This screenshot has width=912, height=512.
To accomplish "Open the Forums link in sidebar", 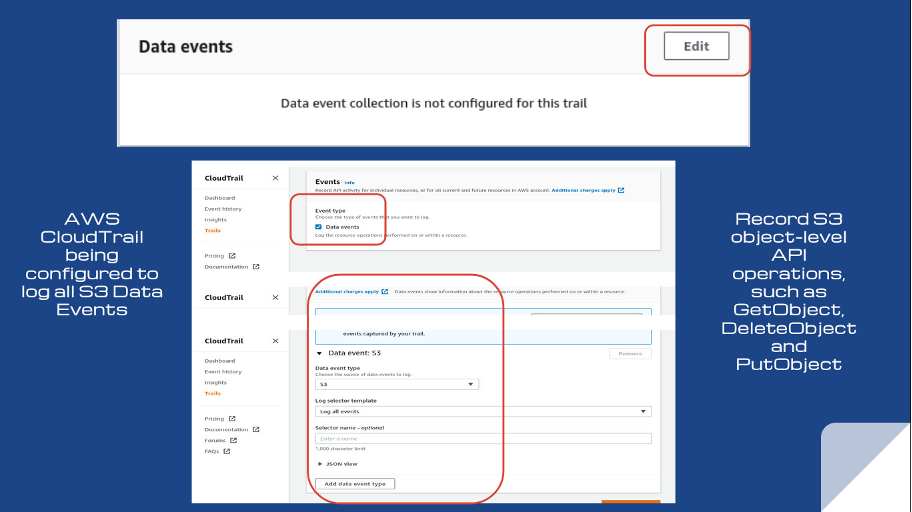I will 215,440.
